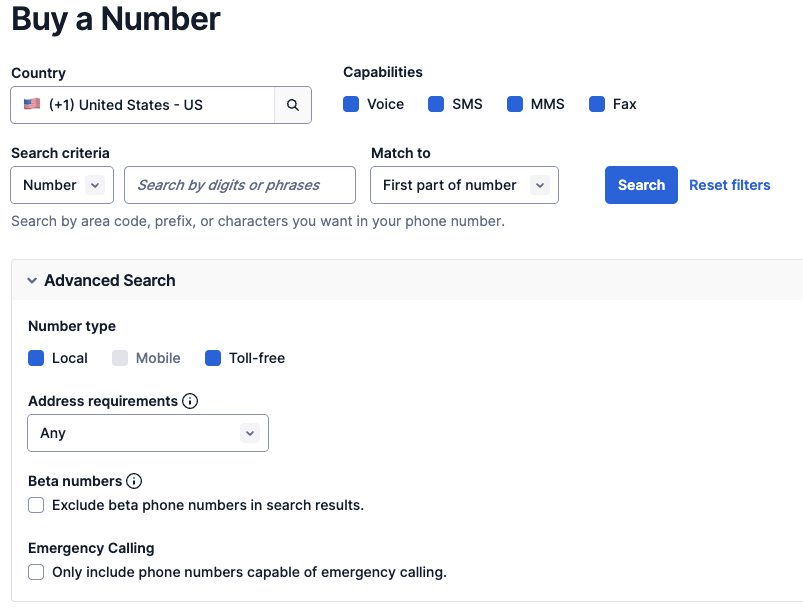Screen dimensions: 803x614
Task: Open the Address requirements Any dropdown
Action: coord(148,433)
